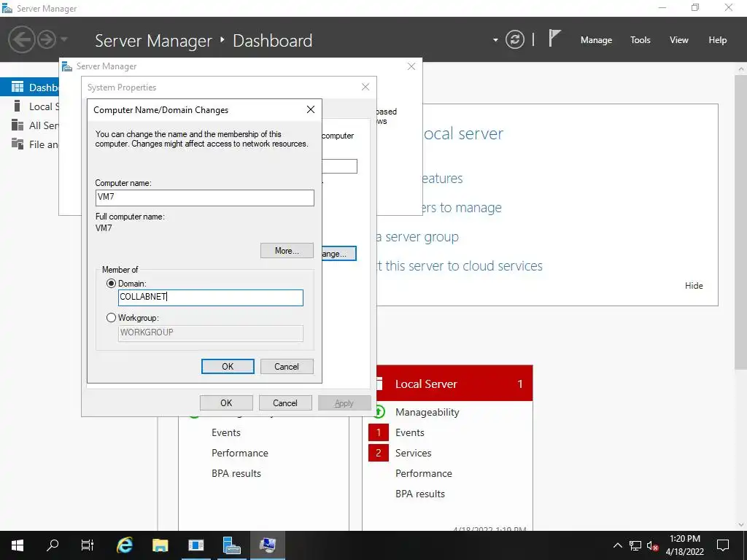Select All Servers icon in the sidebar
Viewport: 747px width, 560px height.
click(18, 125)
